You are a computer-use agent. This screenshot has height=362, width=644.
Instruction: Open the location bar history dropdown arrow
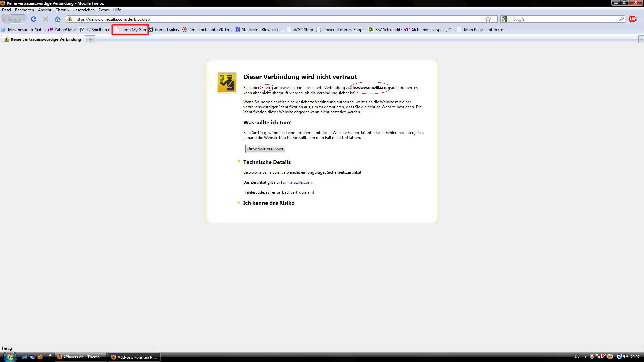[x=495, y=19]
